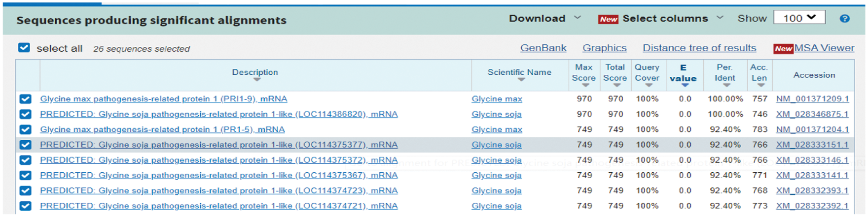Sort by Per. Ident column arrow
The height and width of the screenshot is (217, 868).
726,86
